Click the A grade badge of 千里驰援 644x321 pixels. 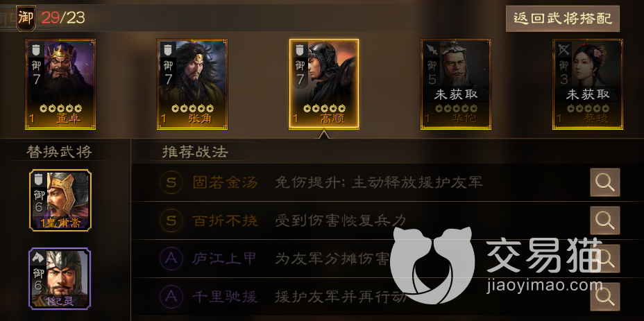coord(171,297)
